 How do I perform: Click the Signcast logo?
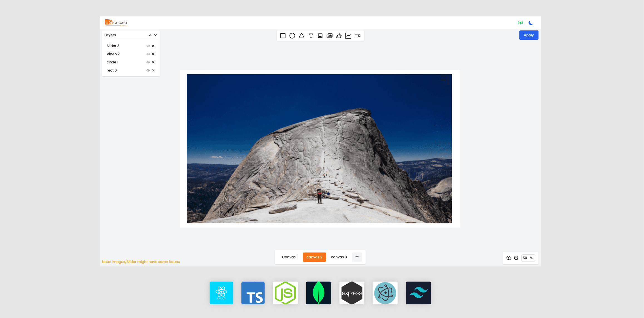click(x=116, y=23)
